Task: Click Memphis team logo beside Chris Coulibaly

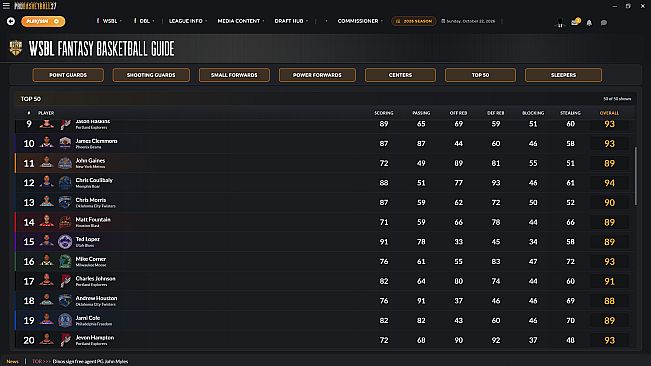Action: tap(65, 182)
